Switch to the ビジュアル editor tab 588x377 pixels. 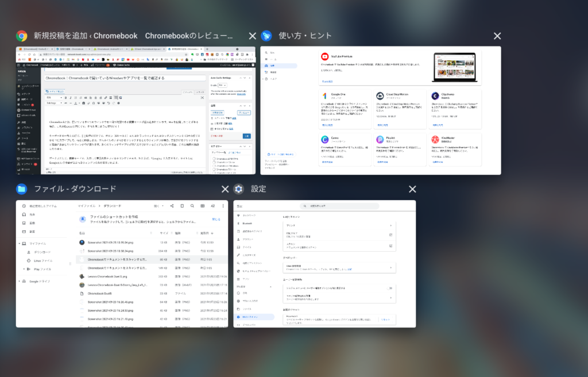(188, 92)
